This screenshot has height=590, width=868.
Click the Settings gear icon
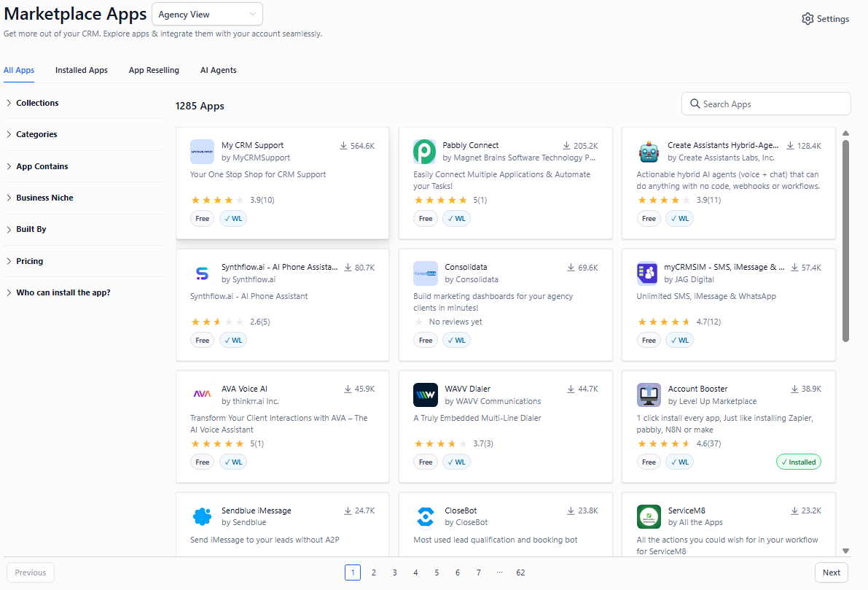tap(808, 19)
